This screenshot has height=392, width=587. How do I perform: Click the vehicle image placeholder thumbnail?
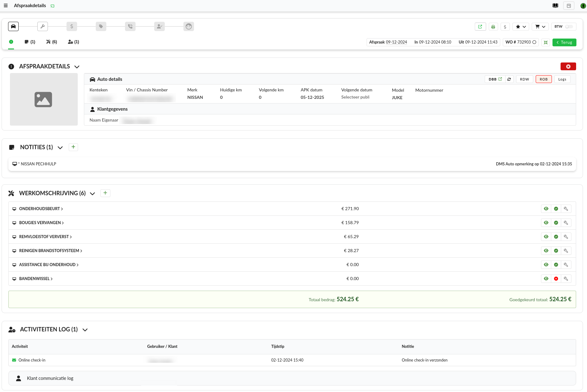point(44,99)
